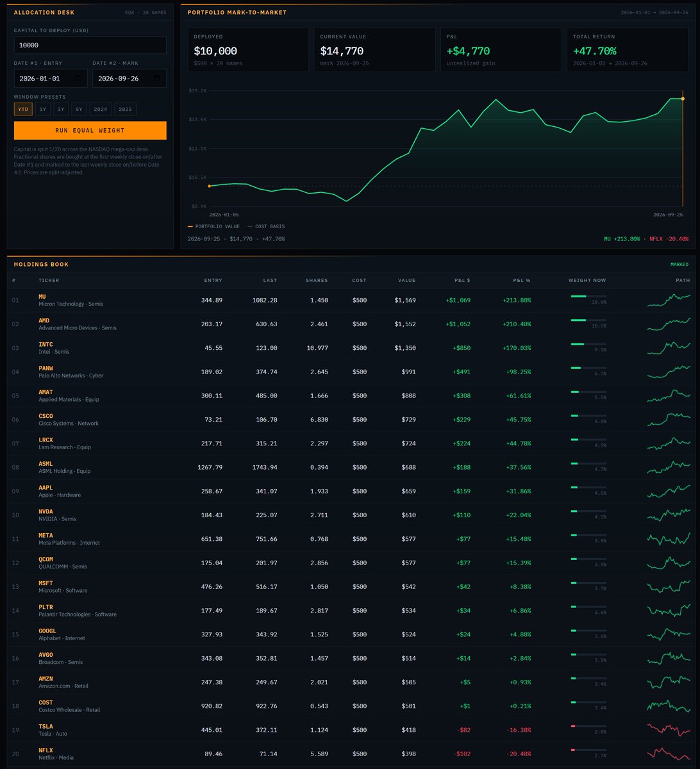Select the 2024 window preset
Image resolution: width=700 pixels, height=769 pixels.
pyautogui.click(x=101, y=110)
